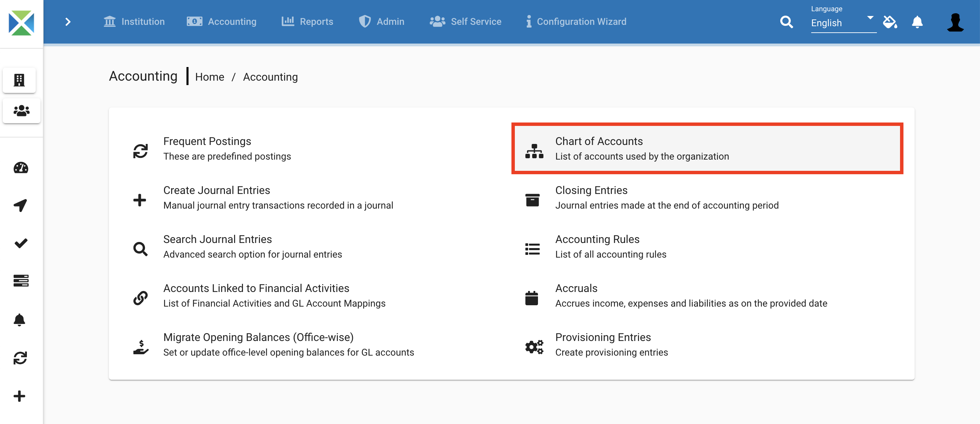The height and width of the screenshot is (424, 980).
Task: Click the navigation arrow icon in the sidebar
Action: pyautogui.click(x=20, y=206)
